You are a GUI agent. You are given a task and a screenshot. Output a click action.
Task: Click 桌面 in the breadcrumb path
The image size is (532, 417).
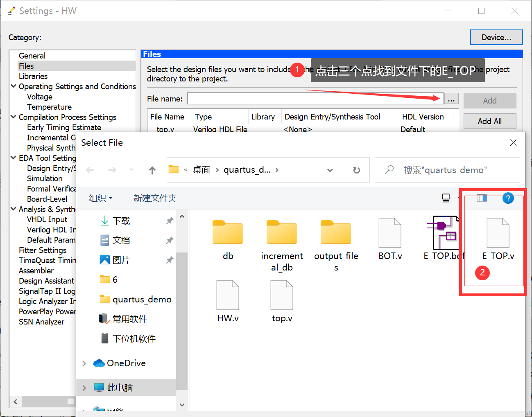(x=201, y=170)
